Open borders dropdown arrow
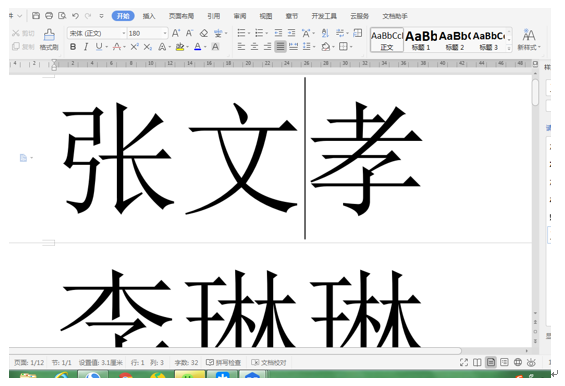The height and width of the screenshot is (386, 565). point(351,47)
